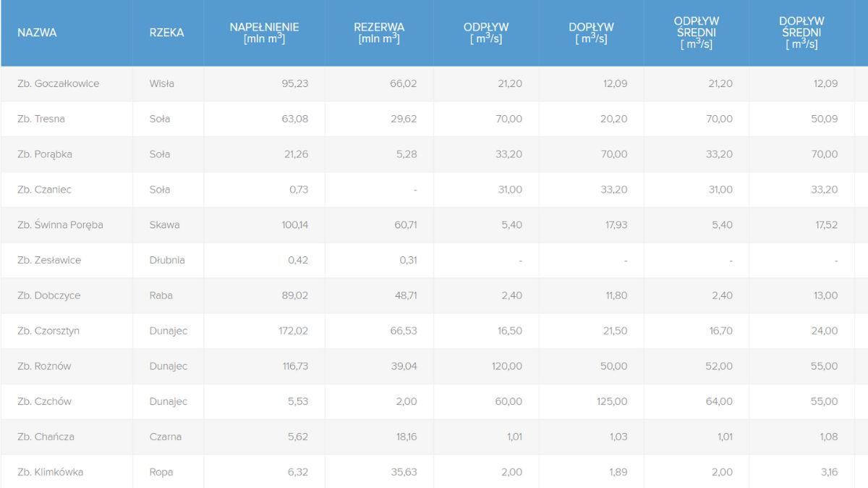
Task: Open the Zb. Czaniec row
Action: click(x=44, y=190)
